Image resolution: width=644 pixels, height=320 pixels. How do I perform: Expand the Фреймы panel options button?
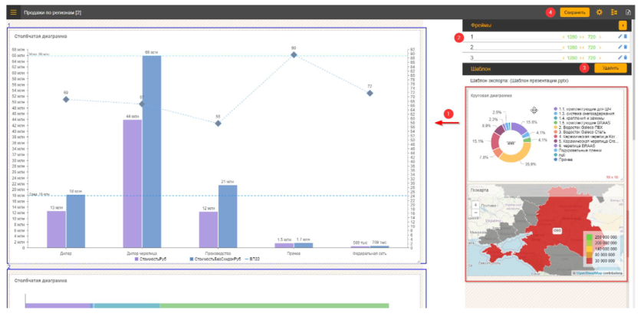[622, 26]
